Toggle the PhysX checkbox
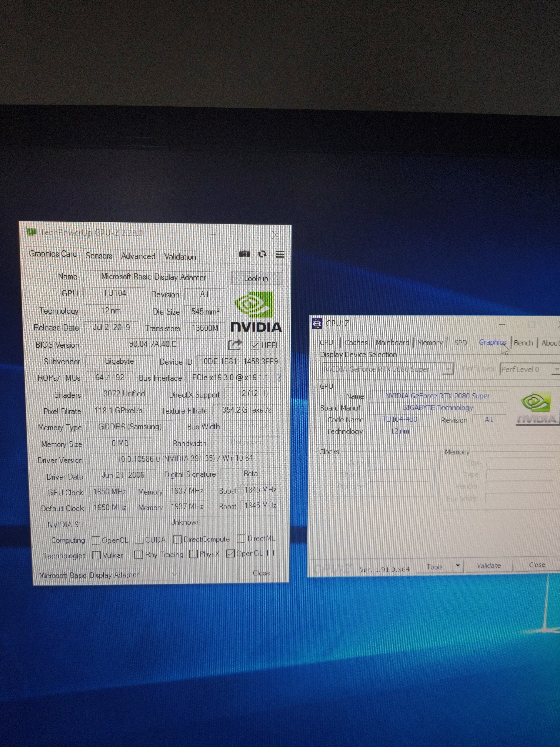Viewport: 560px width, 747px height. pos(193,554)
